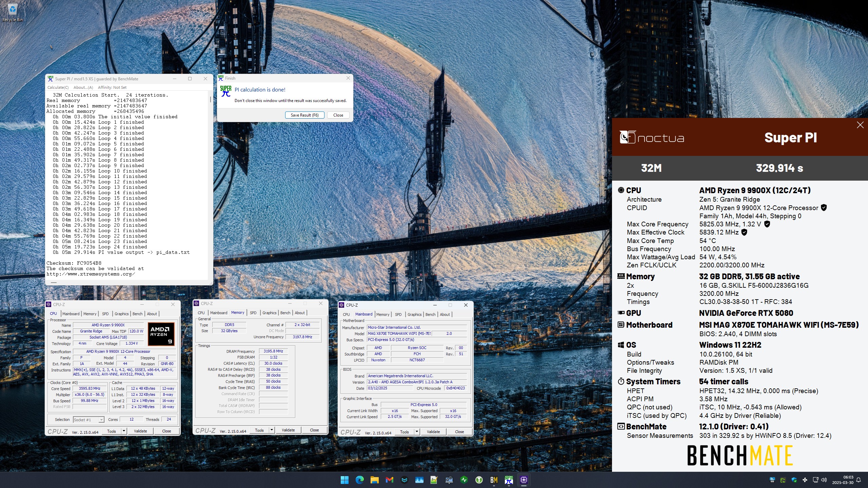Click the Loop 24 finished line in Super PI
This screenshot has width=868, height=488.
click(x=100, y=247)
